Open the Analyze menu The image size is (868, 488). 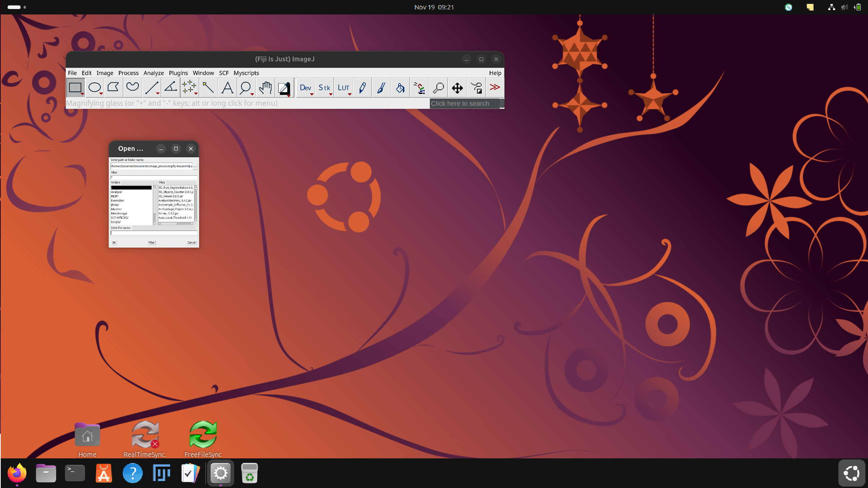pyautogui.click(x=154, y=73)
